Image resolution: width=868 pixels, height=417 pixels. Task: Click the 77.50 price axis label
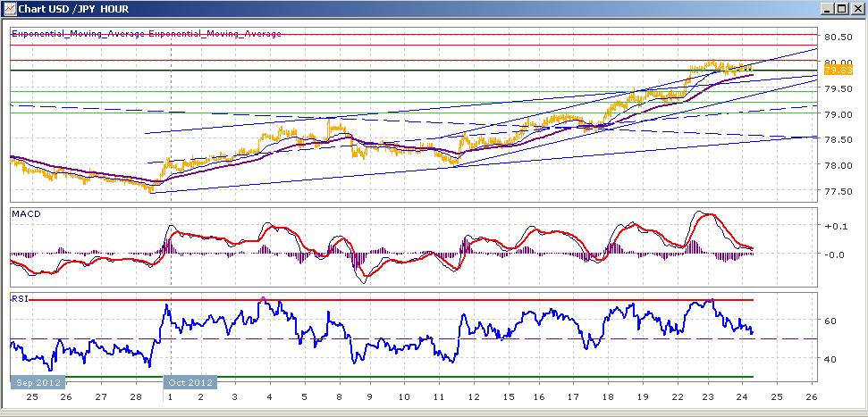pos(839,191)
